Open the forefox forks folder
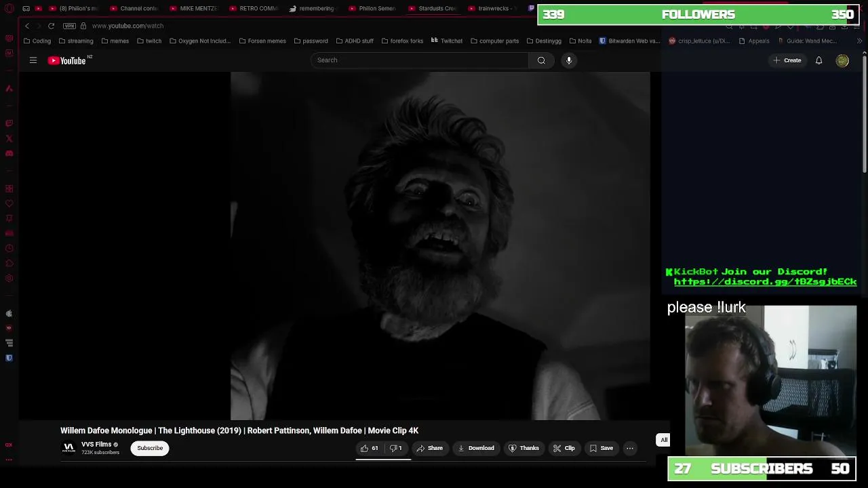Screen dimensions: 868x488 click(401, 41)
